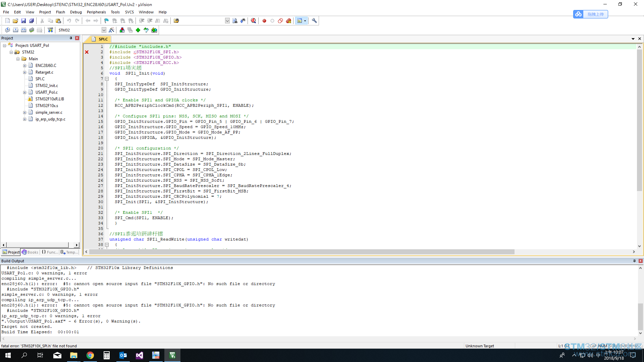
Task: Collapse the code fold at line 7
Action: click(x=107, y=79)
